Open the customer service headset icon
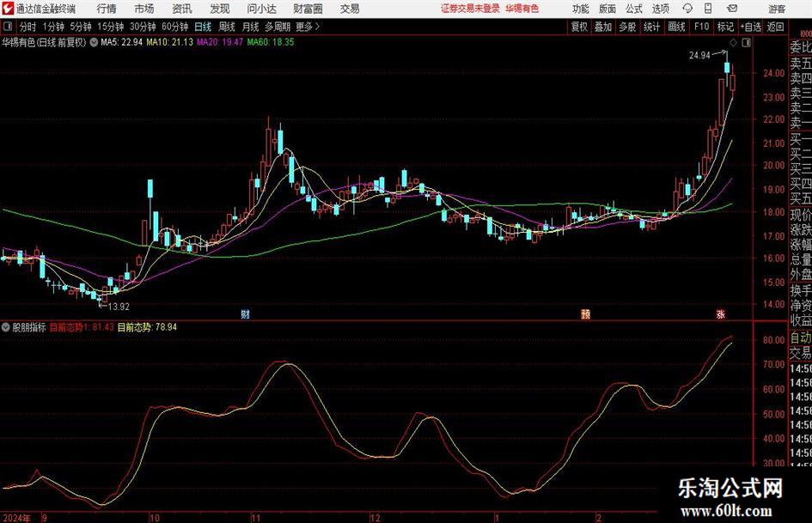Screen dimensions: 812x523 (687, 9)
